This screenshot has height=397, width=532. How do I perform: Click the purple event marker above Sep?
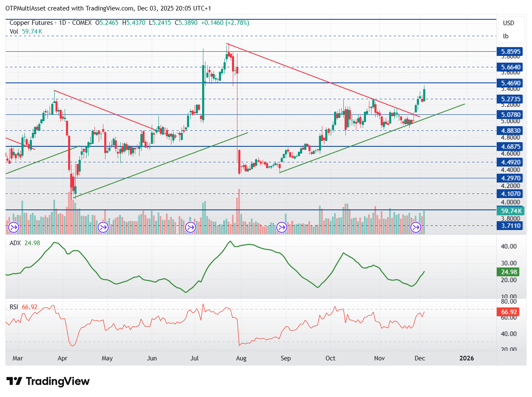[x=282, y=228]
